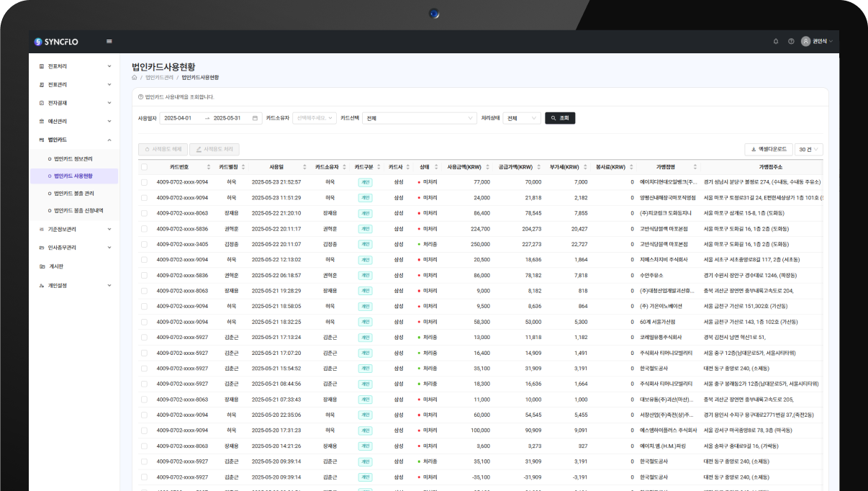Viewport: 868px width, 491px height.
Task: Toggle the select-all checkbox in table header
Action: 144,167
